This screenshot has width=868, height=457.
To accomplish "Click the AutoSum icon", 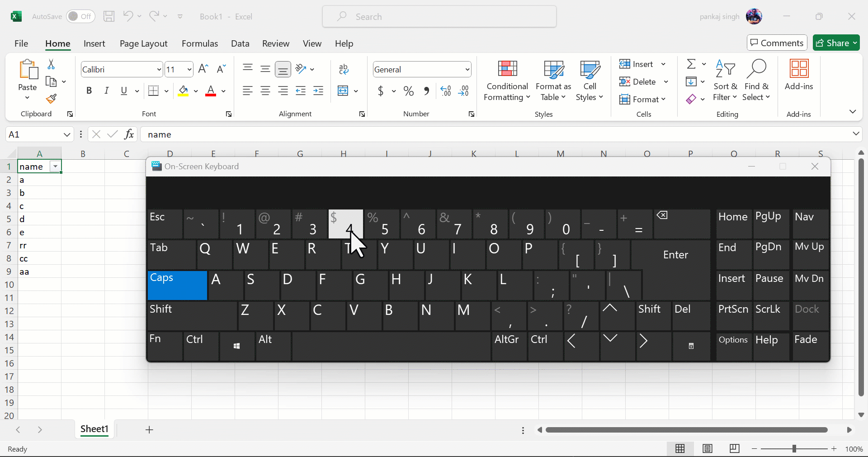I will coord(692,64).
